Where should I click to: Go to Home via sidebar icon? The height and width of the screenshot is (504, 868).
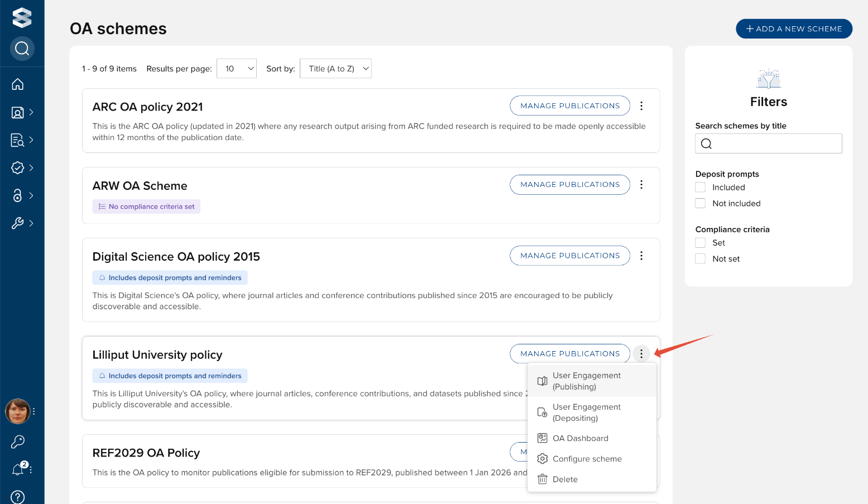18,84
